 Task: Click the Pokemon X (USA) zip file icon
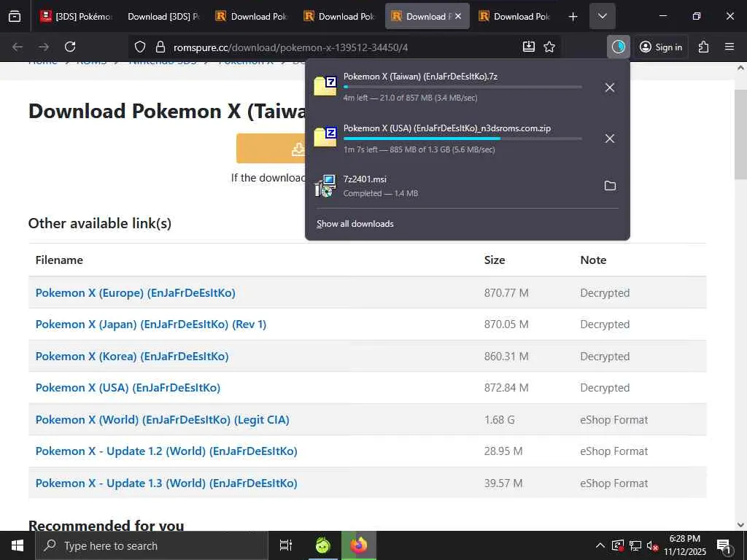pos(325,137)
